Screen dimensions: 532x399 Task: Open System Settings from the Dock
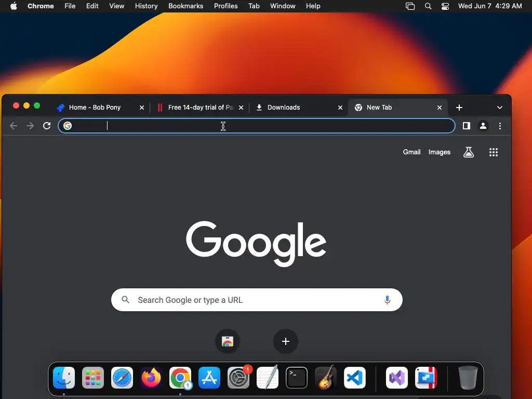[238, 378]
